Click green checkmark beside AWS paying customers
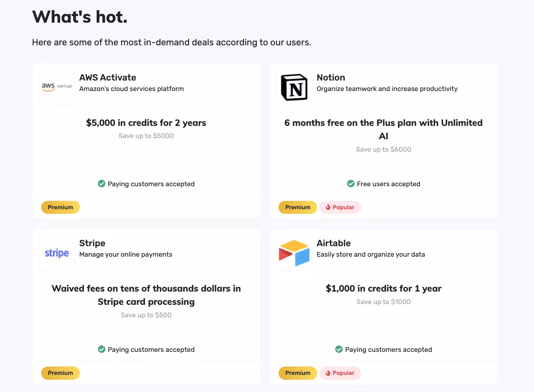The width and height of the screenshot is (534, 392). 102,184
